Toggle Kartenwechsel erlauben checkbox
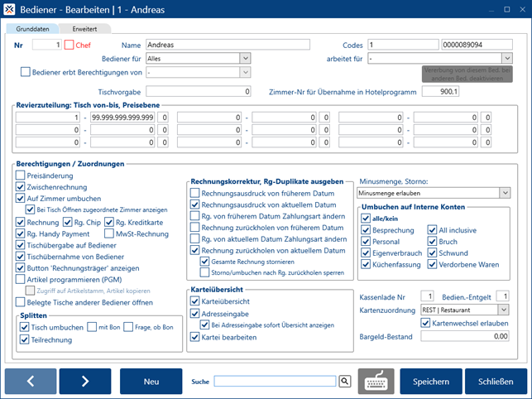Viewport: 532px width, 399px height. (426, 322)
